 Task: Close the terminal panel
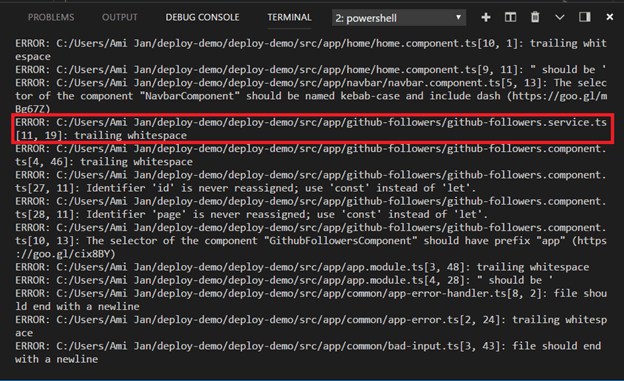coord(609,17)
